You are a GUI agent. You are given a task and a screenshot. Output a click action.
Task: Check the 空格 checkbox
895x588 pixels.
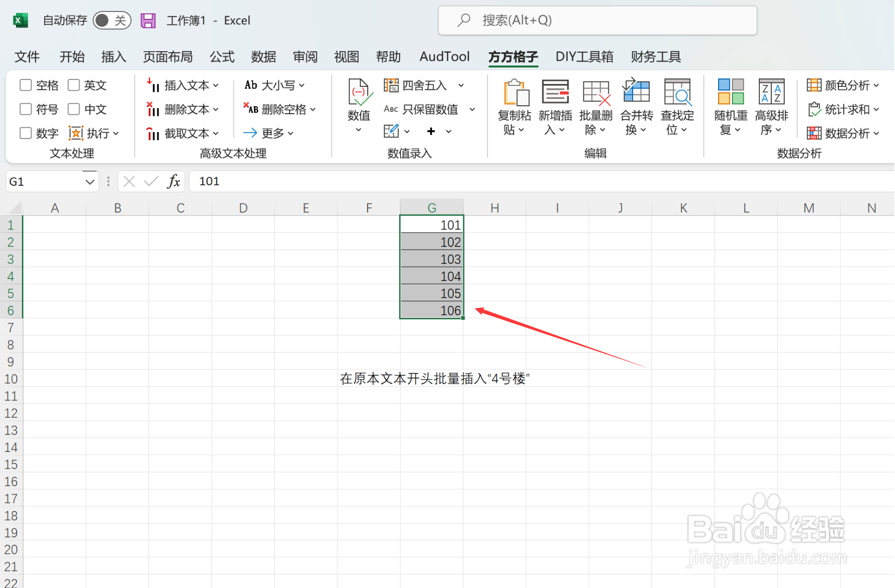point(26,85)
